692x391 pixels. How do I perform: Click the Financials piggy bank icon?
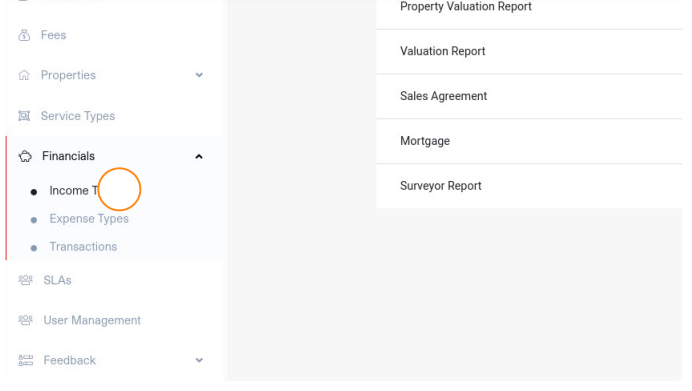click(25, 156)
